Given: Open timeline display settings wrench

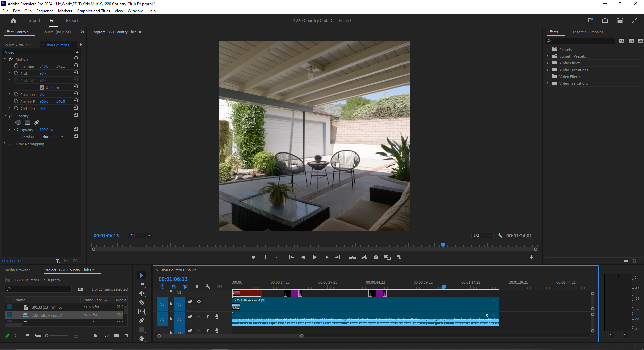Looking at the screenshot, I should tap(208, 287).
